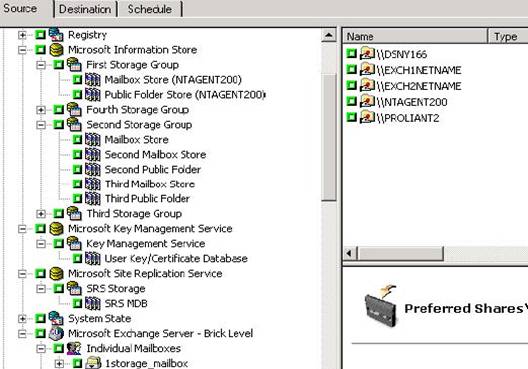Click the Individual Mailboxes users icon

74,348
